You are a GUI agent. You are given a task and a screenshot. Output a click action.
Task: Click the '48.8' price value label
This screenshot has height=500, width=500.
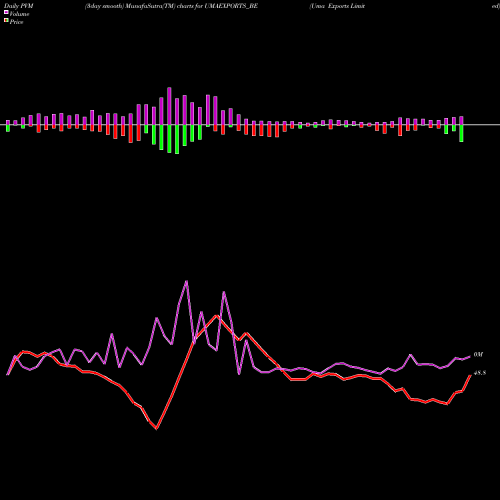tap(480, 373)
